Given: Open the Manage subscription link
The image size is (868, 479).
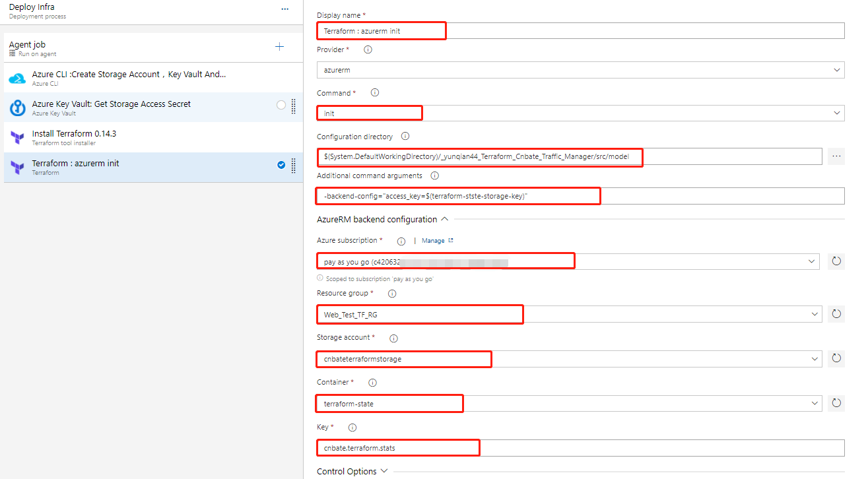Looking at the screenshot, I should coord(437,241).
